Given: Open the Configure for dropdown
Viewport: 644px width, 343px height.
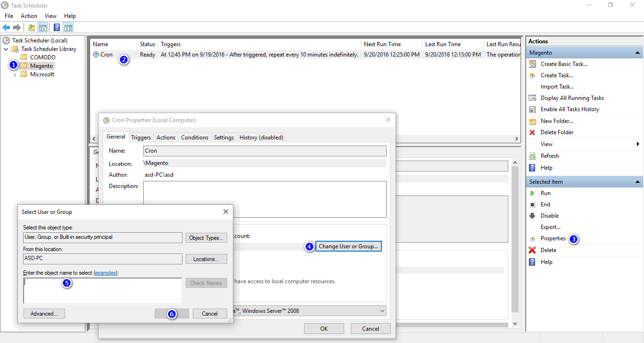Looking at the screenshot, I should 382,310.
